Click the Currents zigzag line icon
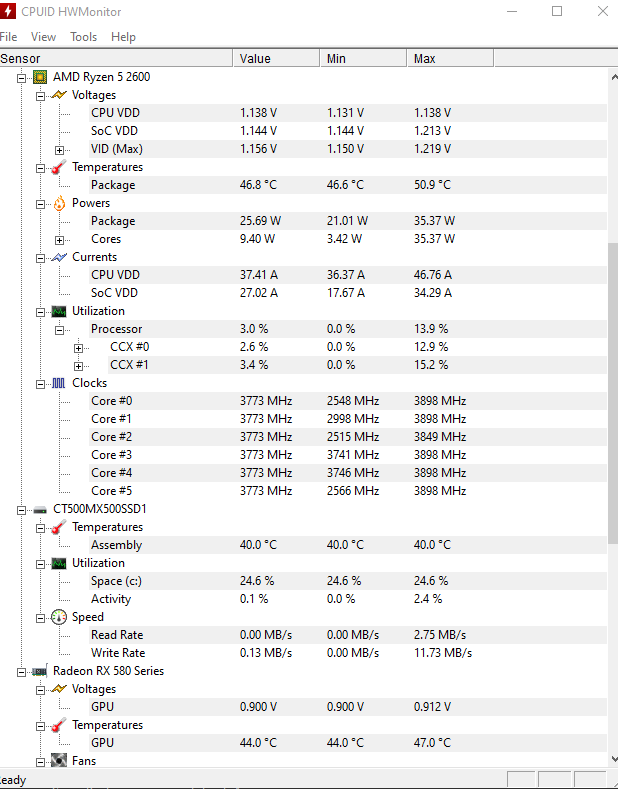 pyautogui.click(x=59, y=257)
